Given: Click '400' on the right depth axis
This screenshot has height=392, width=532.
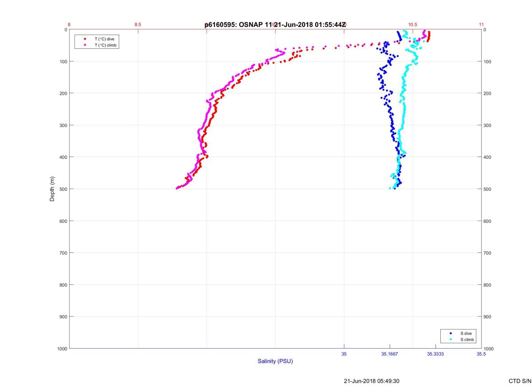Looking at the screenshot, I should 488,157.
